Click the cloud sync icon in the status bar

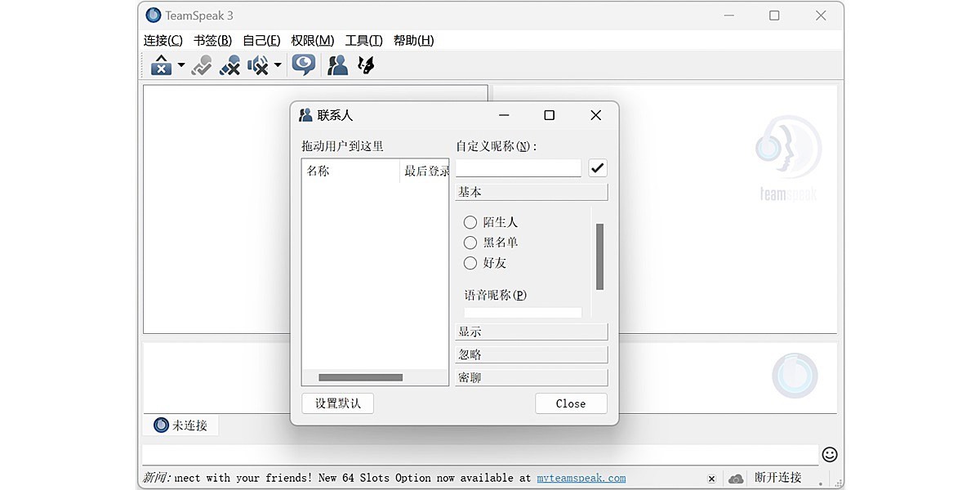pos(734,478)
